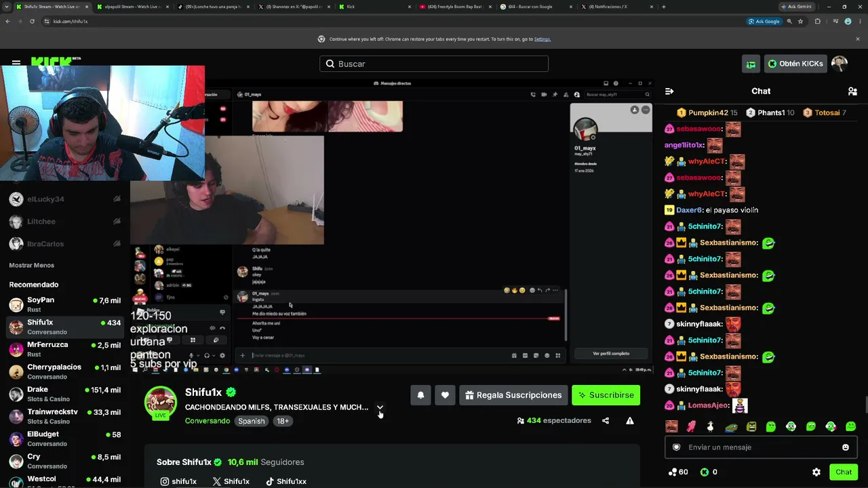Click the Spanish language tag

(251, 421)
